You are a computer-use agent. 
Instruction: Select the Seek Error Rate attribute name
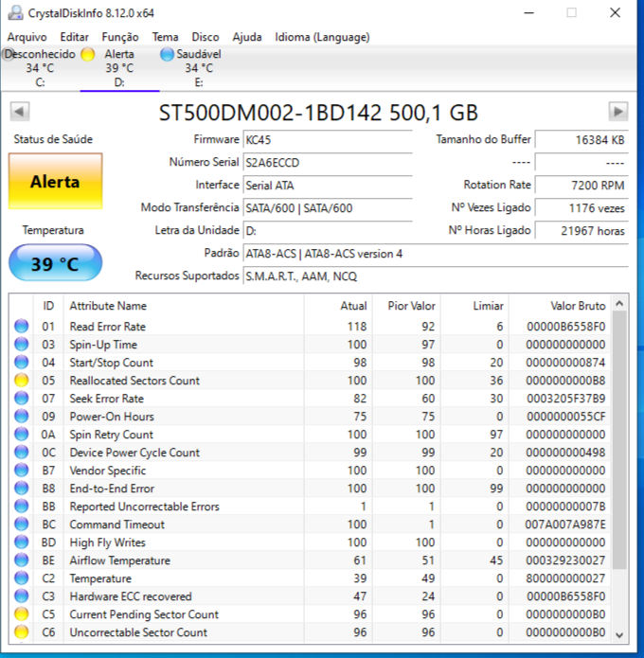[107, 399]
